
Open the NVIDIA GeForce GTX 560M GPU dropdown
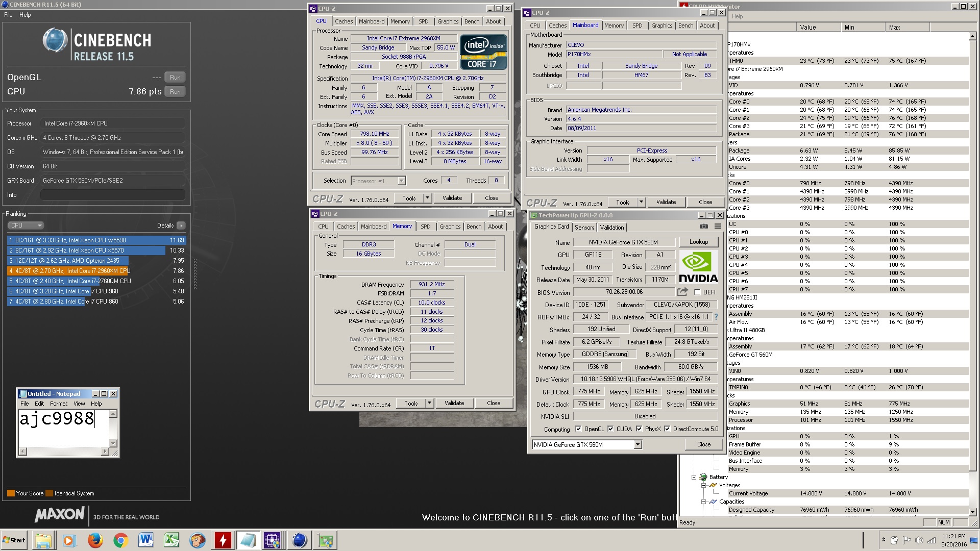pyautogui.click(x=638, y=444)
